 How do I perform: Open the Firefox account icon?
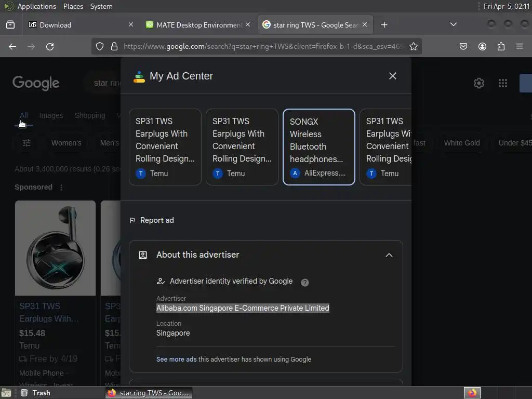coord(482,46)
